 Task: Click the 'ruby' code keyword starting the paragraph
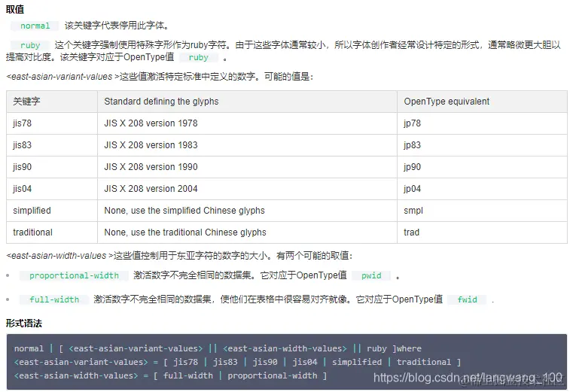pos(30,45)
